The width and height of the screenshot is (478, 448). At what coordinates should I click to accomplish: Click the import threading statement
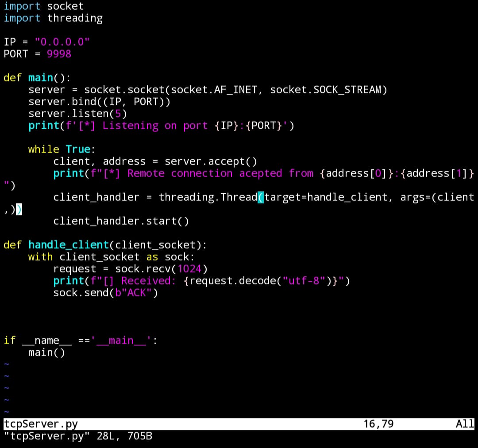pos(53,18)
